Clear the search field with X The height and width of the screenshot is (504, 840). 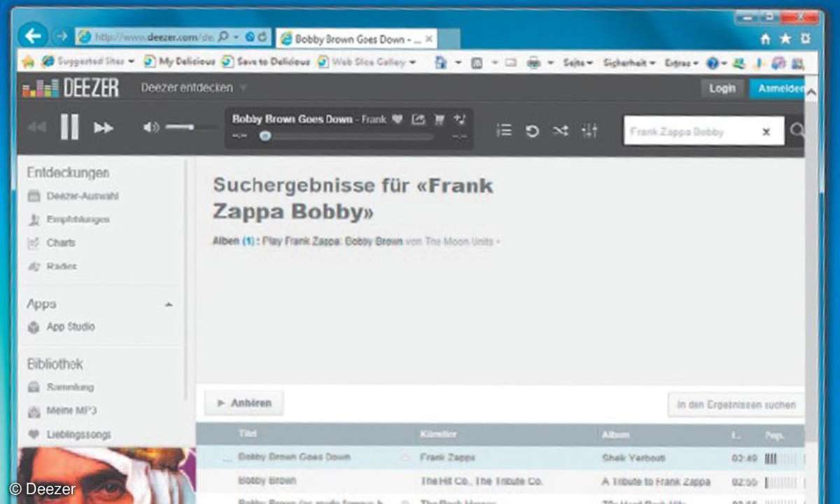click(766, 132)
